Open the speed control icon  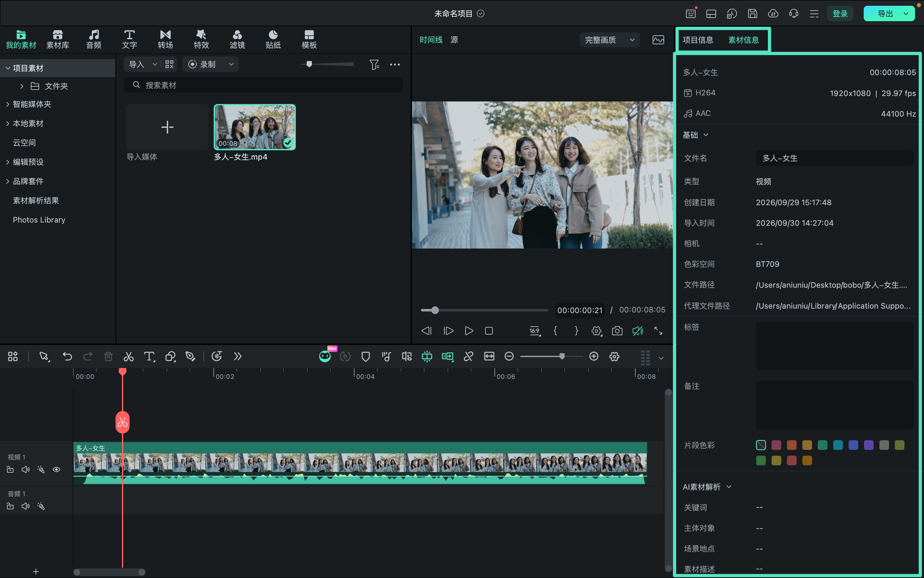(217, 357)
